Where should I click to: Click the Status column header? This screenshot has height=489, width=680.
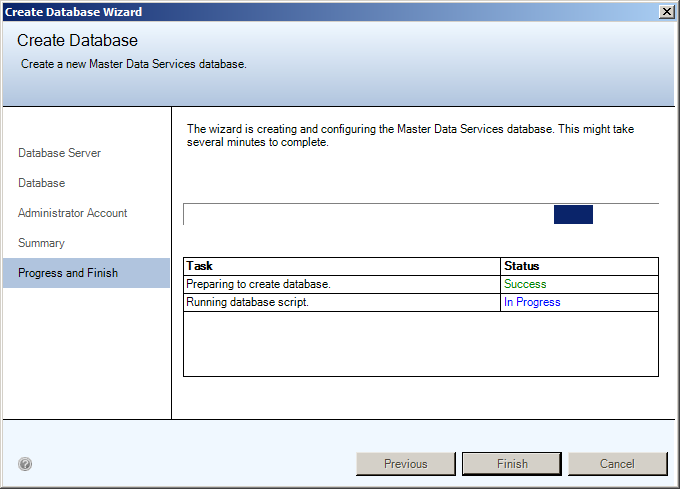(x=579, y=266)
